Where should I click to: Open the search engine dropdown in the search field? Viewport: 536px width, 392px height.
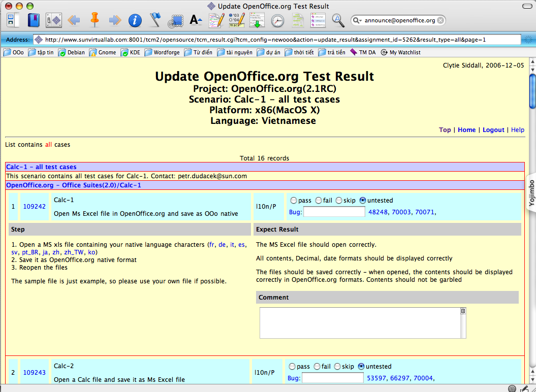(357, 20)
